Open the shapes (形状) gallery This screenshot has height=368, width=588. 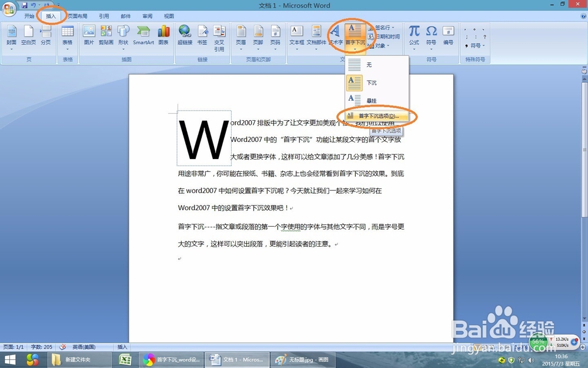[x=123, y=38]
